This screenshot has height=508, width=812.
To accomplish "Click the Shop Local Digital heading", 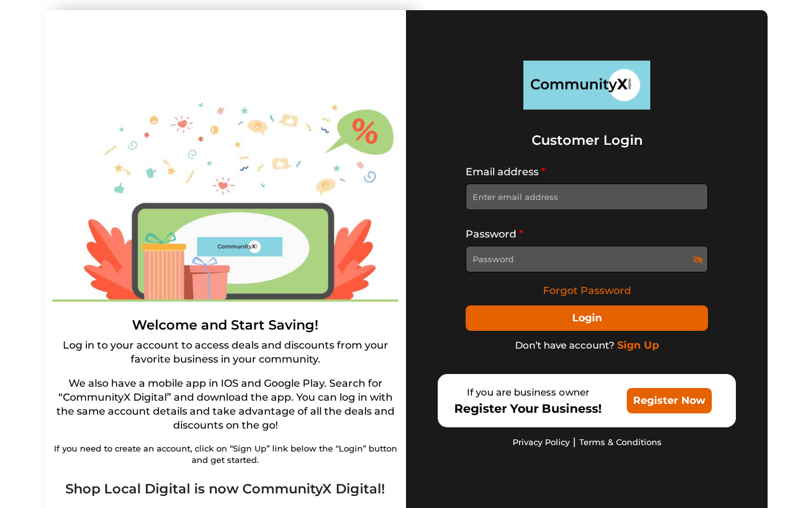I will (x=225, y=489).
